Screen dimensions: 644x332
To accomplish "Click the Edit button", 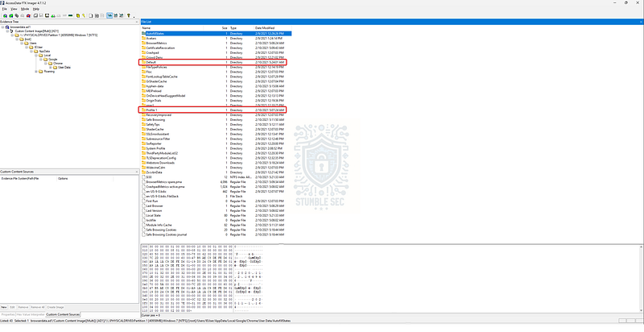I will coord(12,307).
